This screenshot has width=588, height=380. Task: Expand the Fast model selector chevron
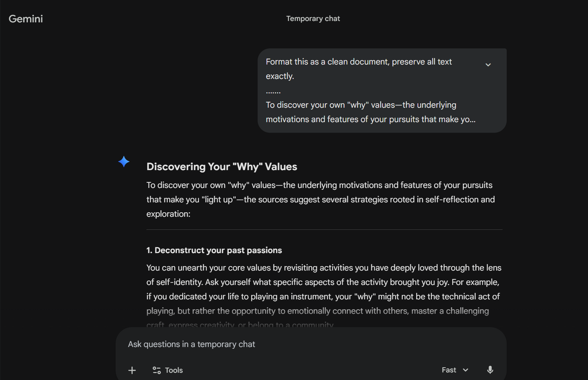point(465,370)
